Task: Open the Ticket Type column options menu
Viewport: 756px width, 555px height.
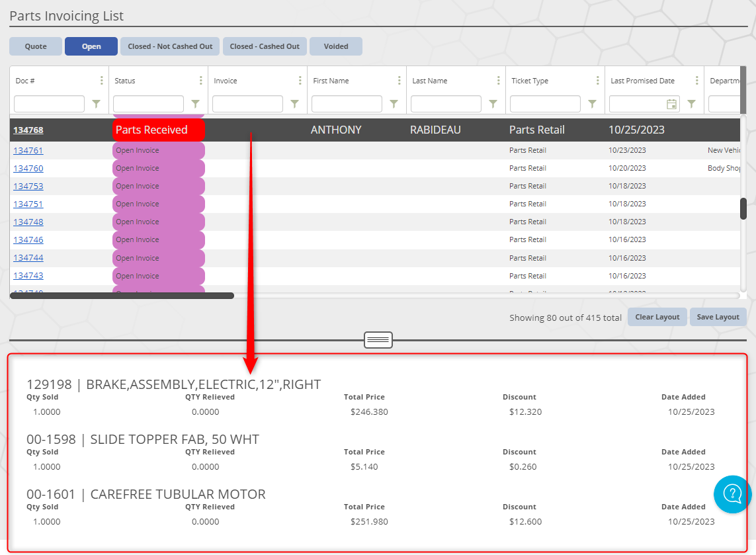Action: point(598,81)
